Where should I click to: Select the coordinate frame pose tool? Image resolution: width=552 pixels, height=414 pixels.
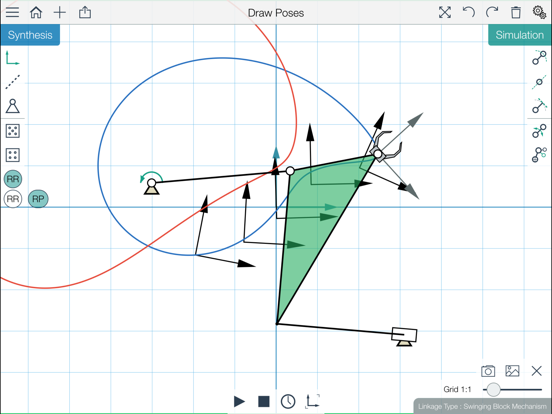tap(13, 58)
